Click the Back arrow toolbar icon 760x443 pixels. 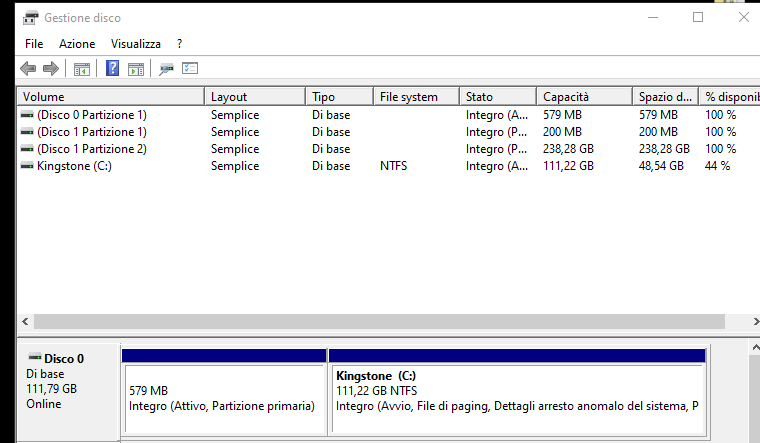pyautogui.click(x=28, y=69)
